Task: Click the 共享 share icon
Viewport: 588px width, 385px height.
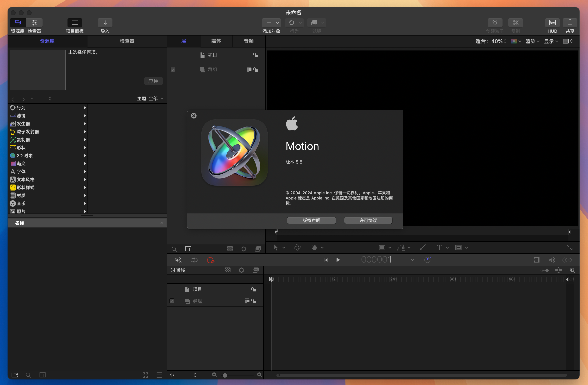Action: point(570,23)
